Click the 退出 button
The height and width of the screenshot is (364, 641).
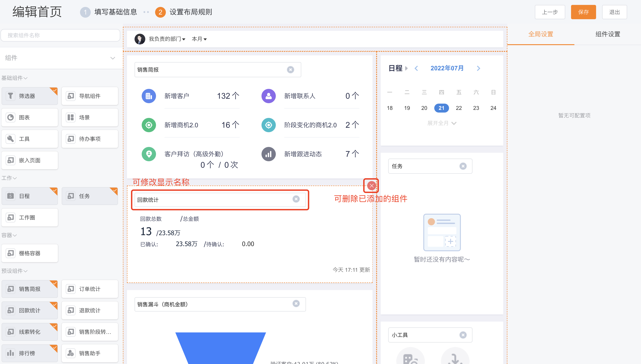click(x=614, y=12)
